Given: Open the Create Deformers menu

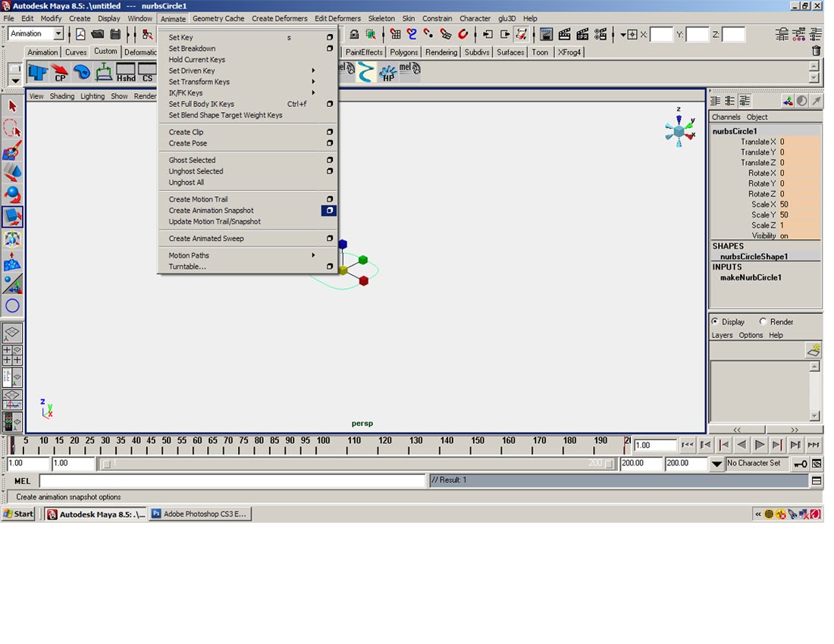Looking at the screenshot, I should coord(279,18).
